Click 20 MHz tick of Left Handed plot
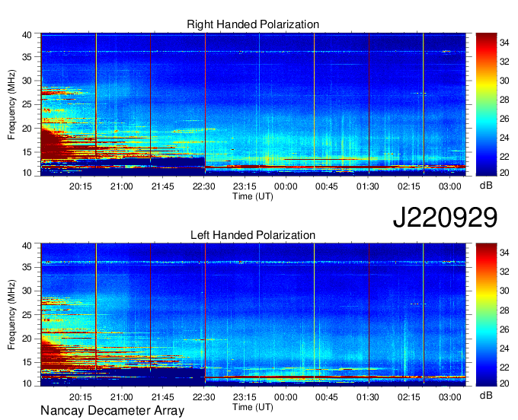This screenshot has width=518, height=420. point(27,339)
